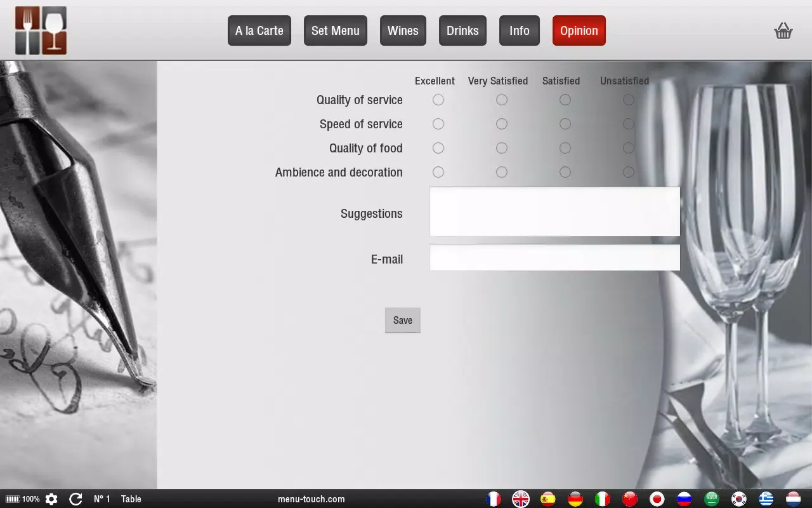Screen dimensions: 812x508
Task: Set Quality of food to Satisfied
Action: [x=565, y=148]
